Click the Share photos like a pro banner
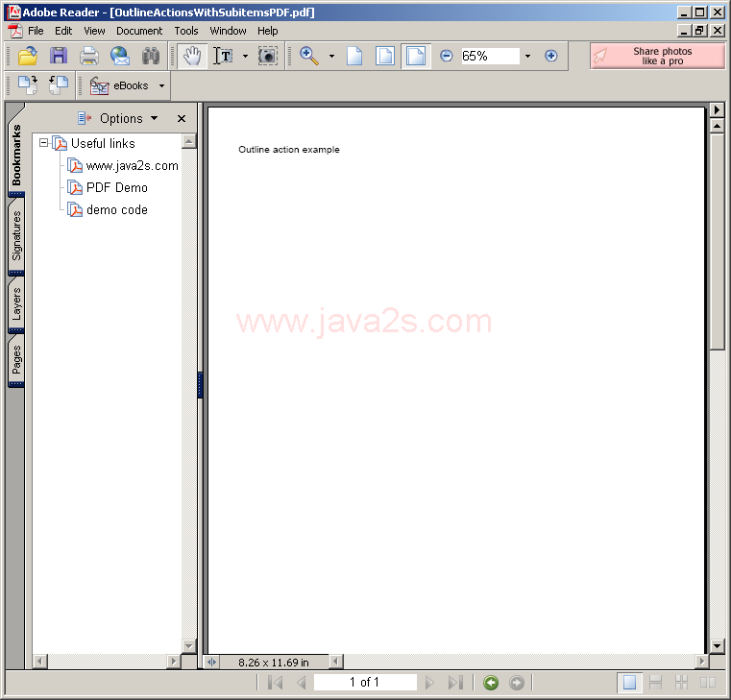The image size is (731, 700). point(657,56)
